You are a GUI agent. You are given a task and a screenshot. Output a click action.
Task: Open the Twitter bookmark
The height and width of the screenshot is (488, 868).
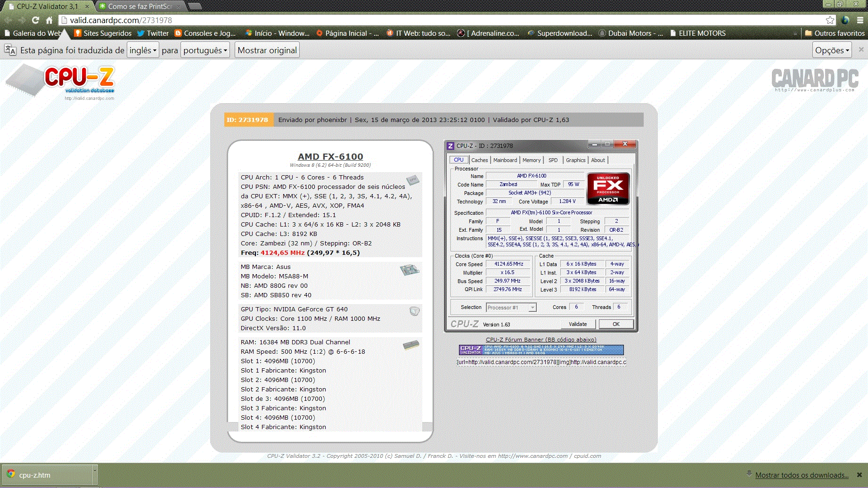(153, 33)
